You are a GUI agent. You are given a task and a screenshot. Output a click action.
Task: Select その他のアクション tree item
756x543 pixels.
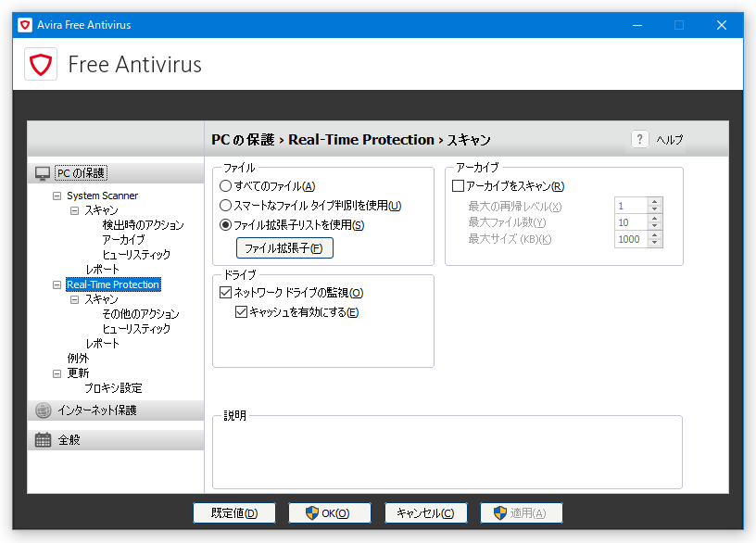click(140, 314)
